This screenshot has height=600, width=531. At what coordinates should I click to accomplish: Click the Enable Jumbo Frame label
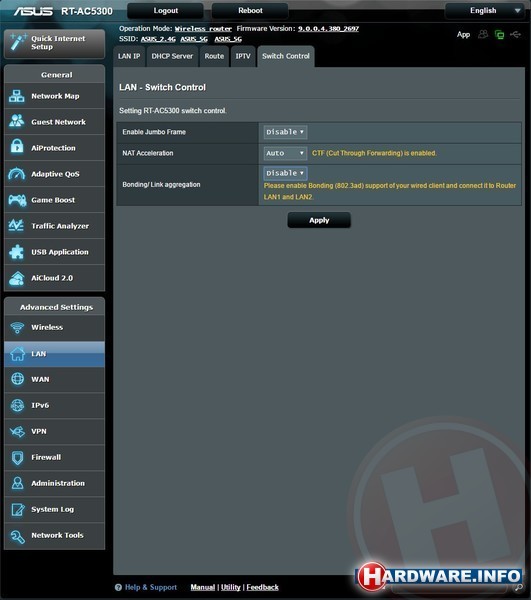click(x=154, y=132)
